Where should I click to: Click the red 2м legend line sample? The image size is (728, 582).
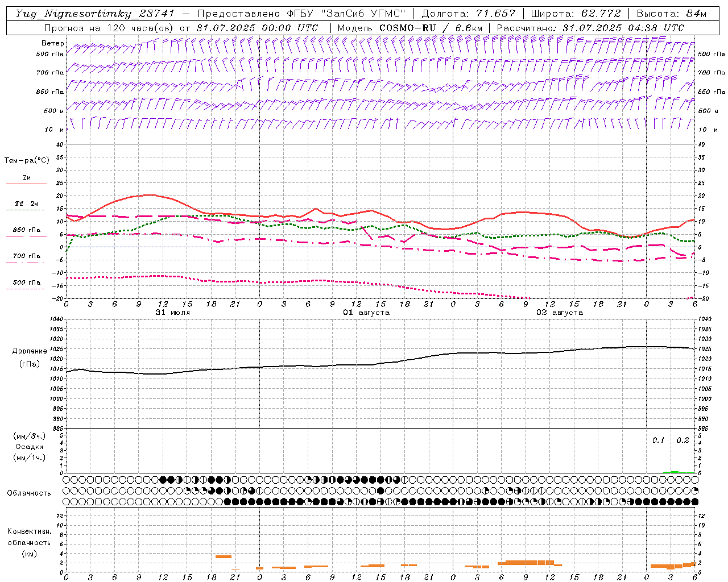(x=26, y=184)
